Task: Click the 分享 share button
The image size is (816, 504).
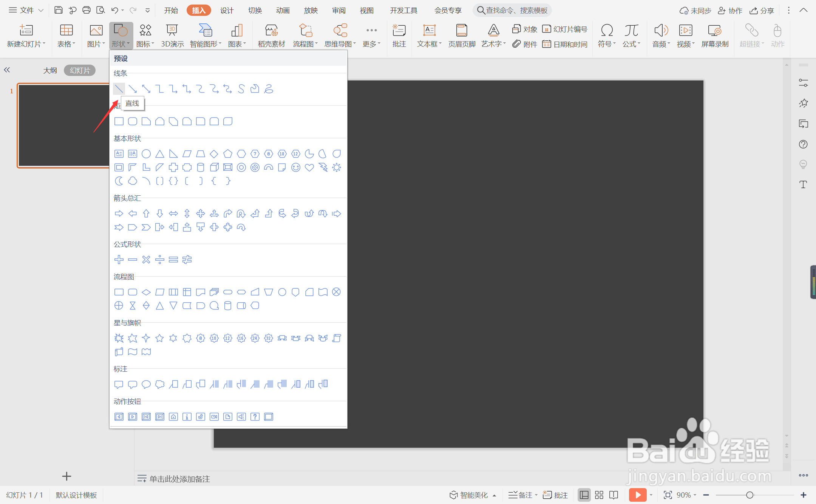Action: [762, 10]
